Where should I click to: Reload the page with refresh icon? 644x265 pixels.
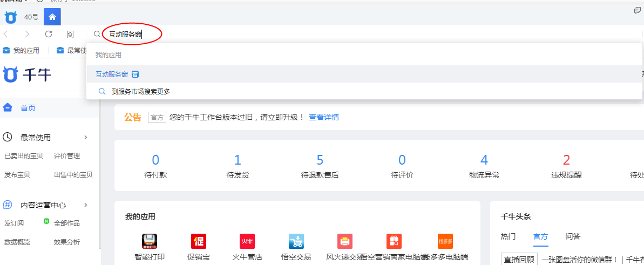49,34
